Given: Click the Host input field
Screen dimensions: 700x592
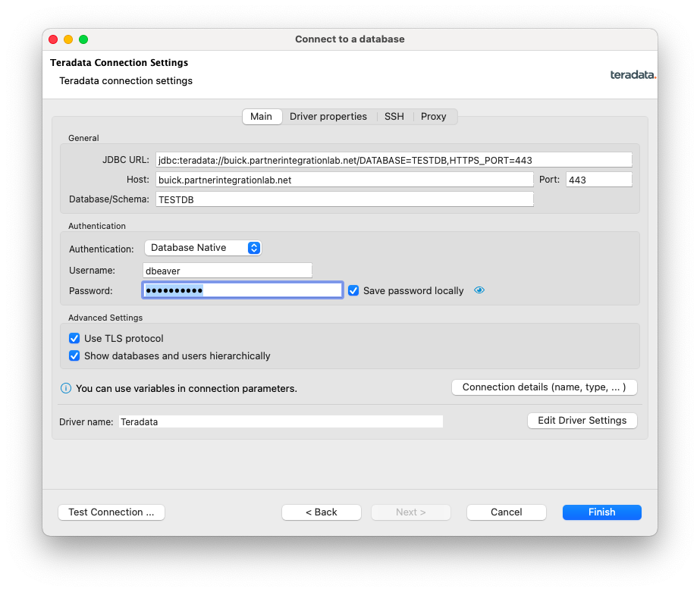Looking at the screenshot, I should pos(341,179).
